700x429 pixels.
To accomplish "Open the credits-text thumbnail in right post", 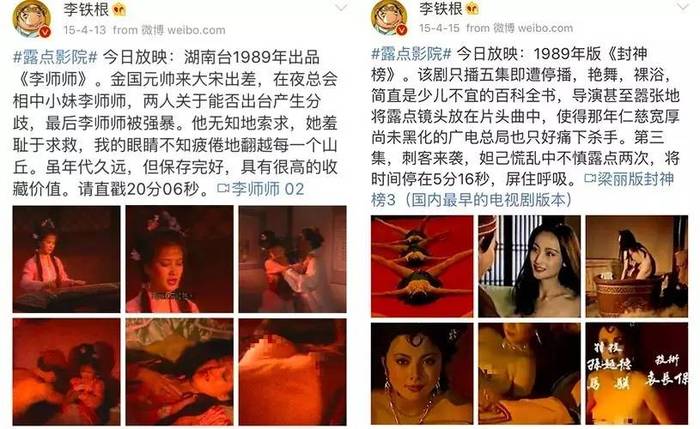I will click(x=637, y=374).
